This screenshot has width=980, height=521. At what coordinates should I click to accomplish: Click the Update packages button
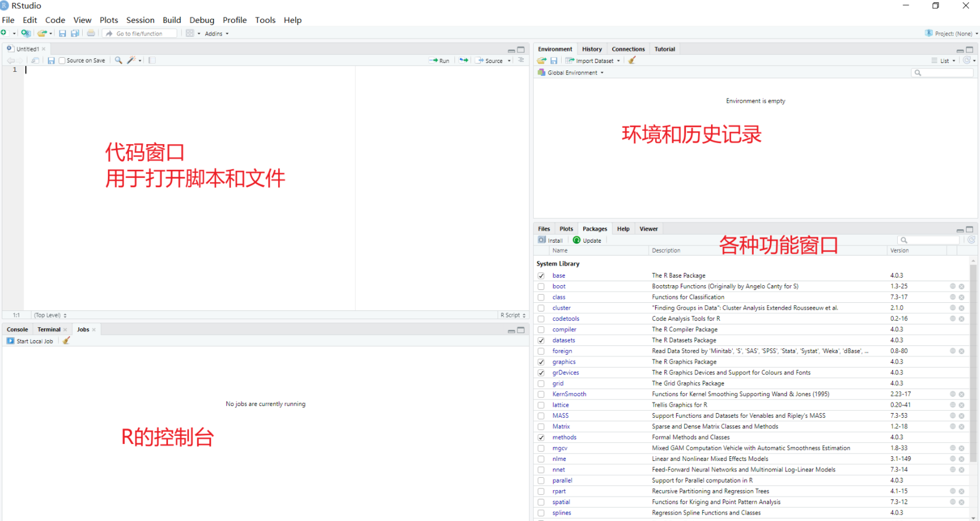coord(587,240)
